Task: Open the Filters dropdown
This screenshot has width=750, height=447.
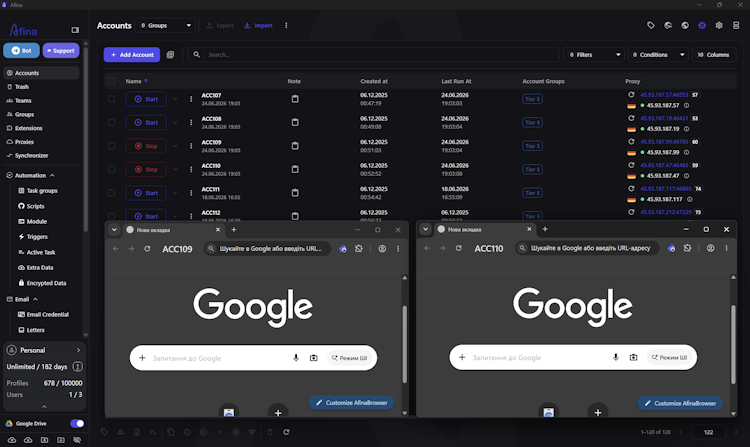Action: pos(594,55)
